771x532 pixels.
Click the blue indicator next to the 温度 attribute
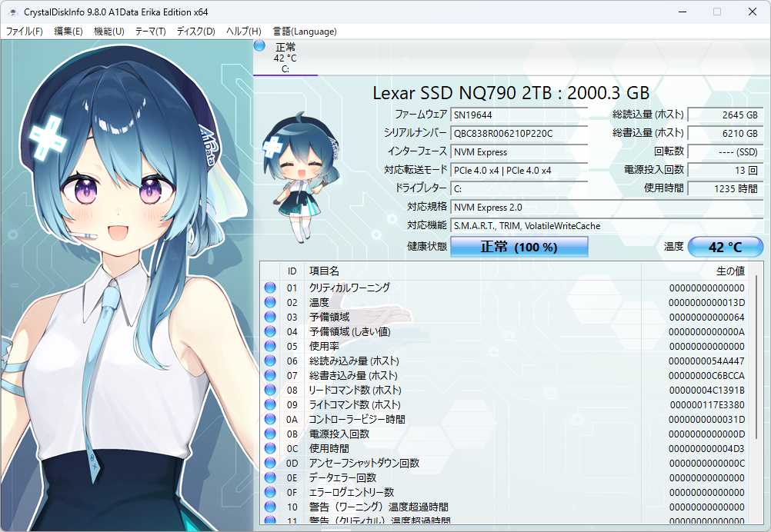pyautogui.click(x=270, y=302)
